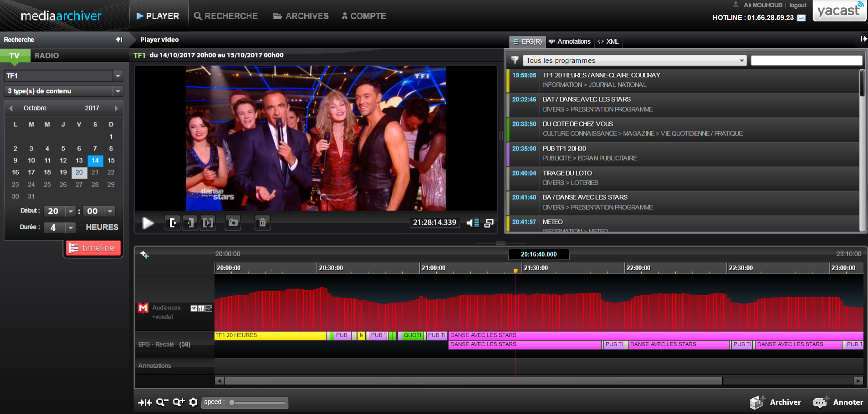Viewport: 868px width, 414px height.
Task: Expand the 'Tous les programmes' filter
Action: click(741, 61)
